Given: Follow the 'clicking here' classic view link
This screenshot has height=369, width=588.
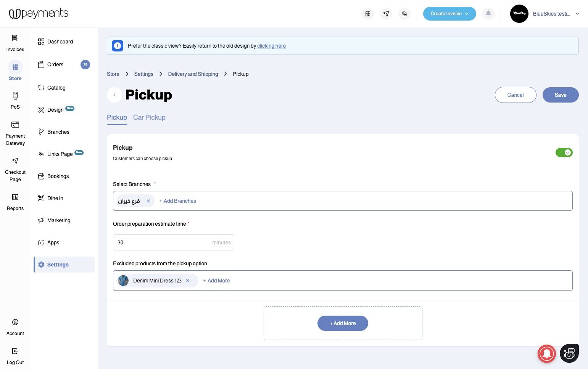Looking at the screenshot, I should point(271,46).
